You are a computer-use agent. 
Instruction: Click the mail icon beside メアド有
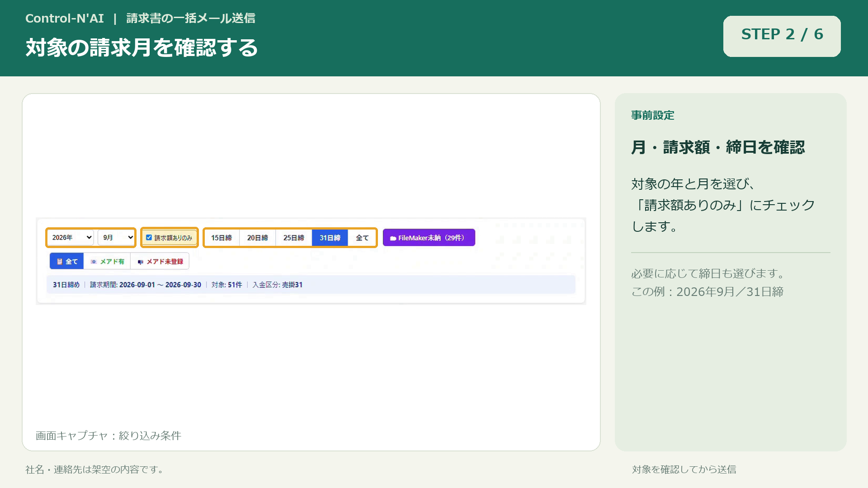[x=94, y=262]
